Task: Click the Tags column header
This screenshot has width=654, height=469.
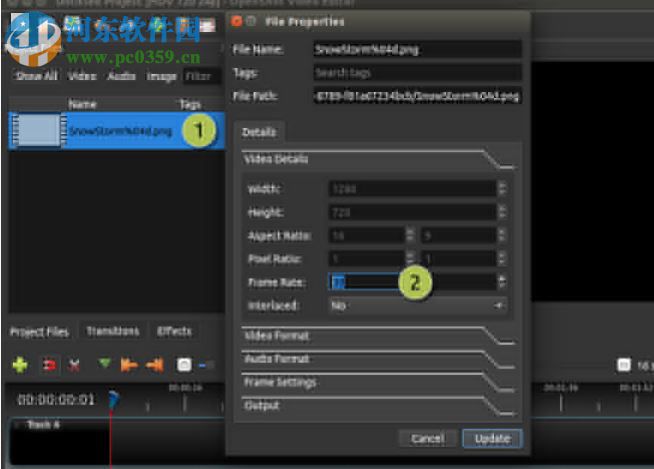Action: coord(190,104)
